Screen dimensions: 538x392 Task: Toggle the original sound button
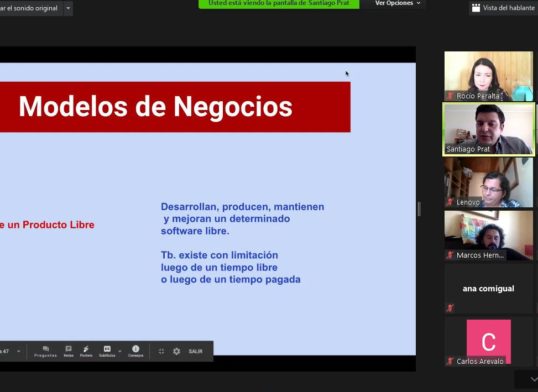point(30,8)
